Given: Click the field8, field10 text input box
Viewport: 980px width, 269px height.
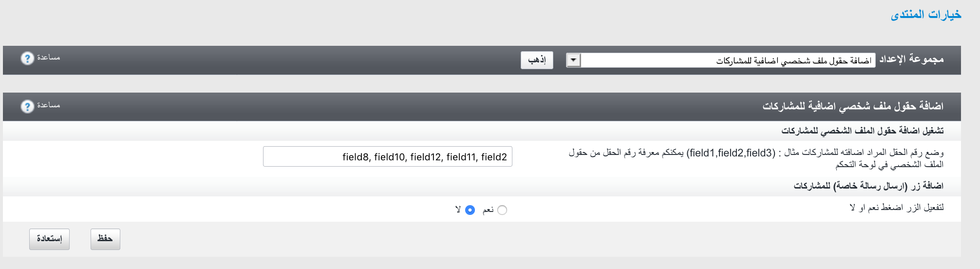Looking at the screenshot, I should [x=388, y=157].
